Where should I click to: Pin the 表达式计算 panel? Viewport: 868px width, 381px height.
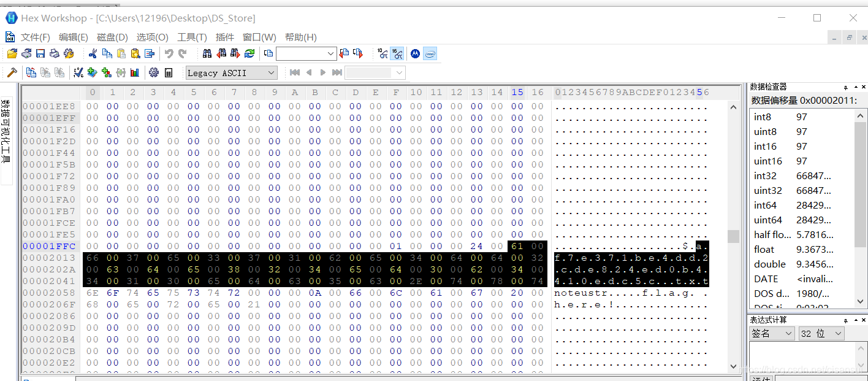[846, 320]
